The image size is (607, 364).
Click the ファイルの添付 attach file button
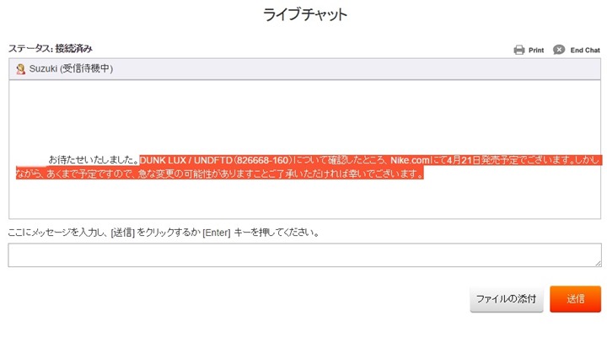507,298
